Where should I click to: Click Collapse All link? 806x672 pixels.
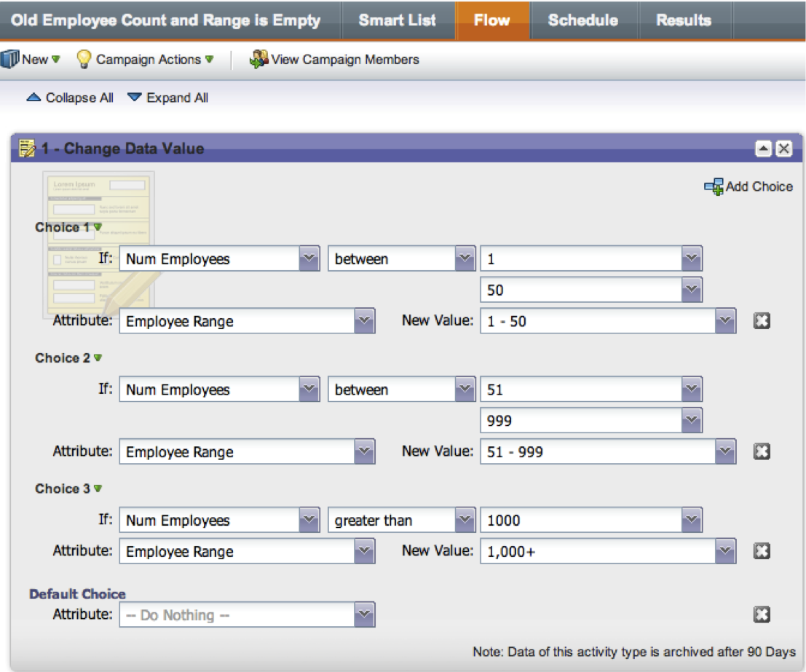pos(71,98)
